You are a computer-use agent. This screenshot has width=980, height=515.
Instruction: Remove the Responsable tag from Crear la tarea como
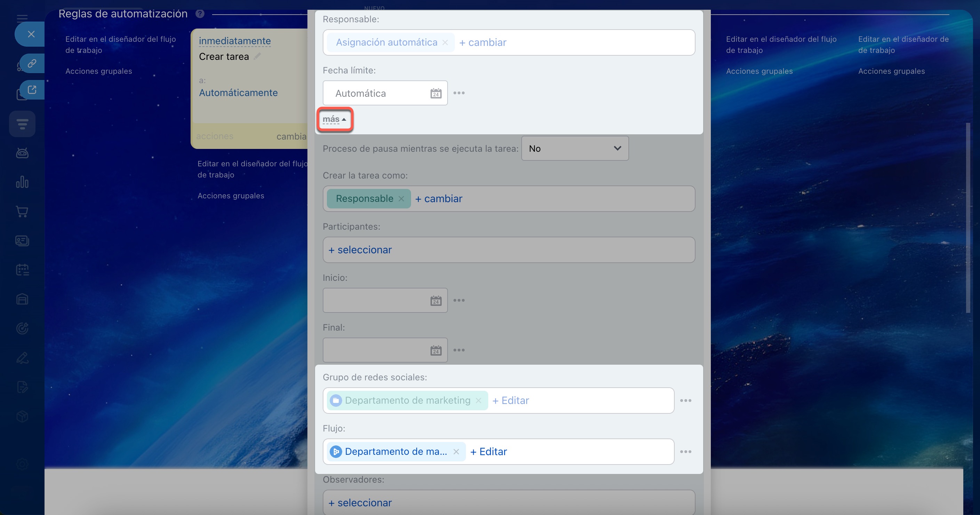click(x=401, y=199)
